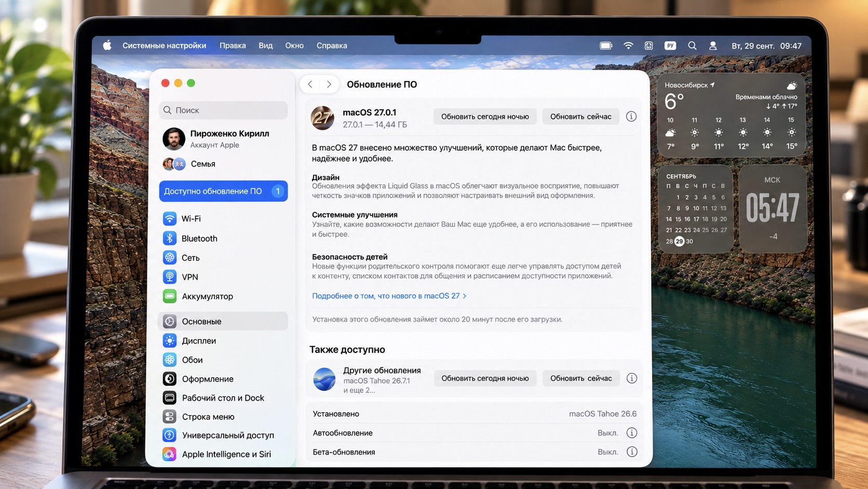Open the VPN sidebar icon

pyautogui.click(x=170, y=276)
